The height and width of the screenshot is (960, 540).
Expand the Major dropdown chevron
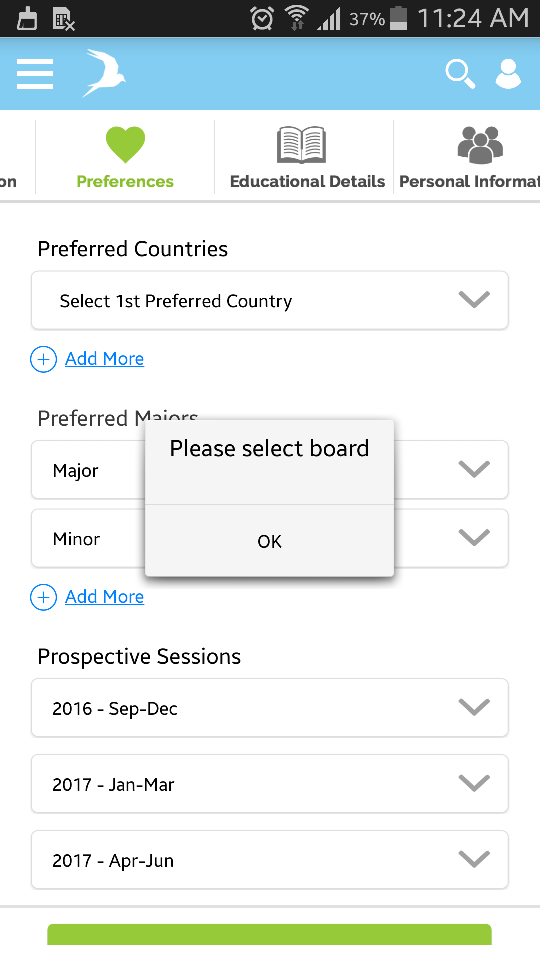point(474,469)
